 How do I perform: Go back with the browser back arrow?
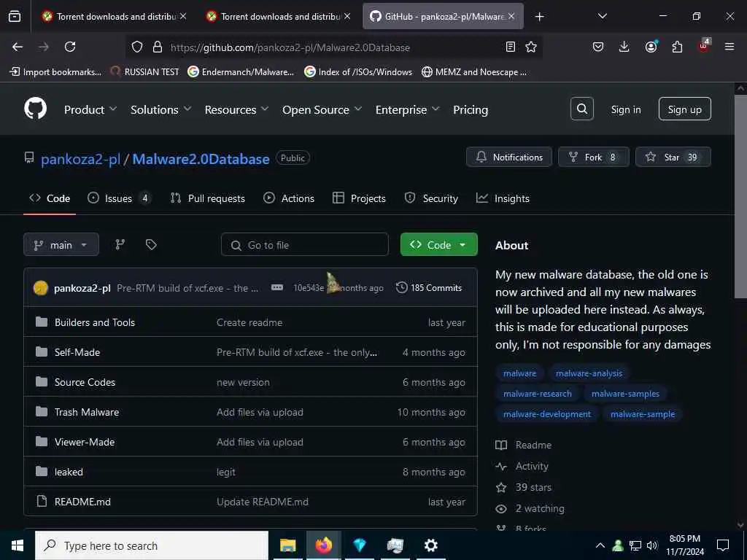point(18,47)
